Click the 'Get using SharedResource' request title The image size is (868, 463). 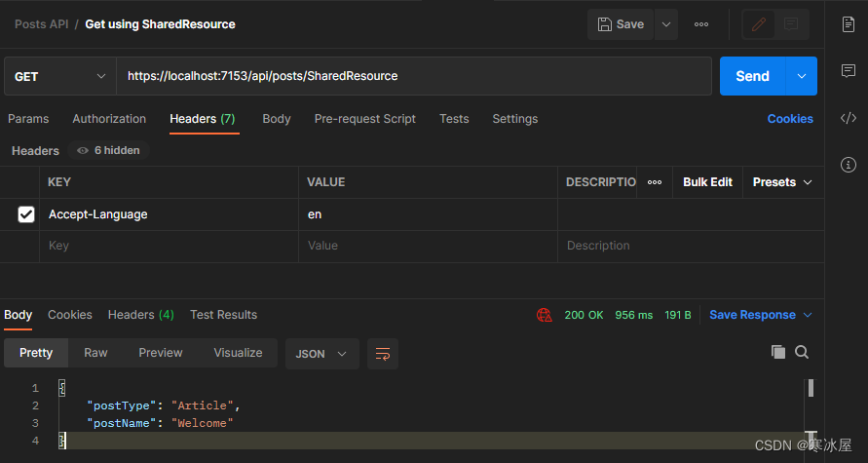[x=160, y=24]
